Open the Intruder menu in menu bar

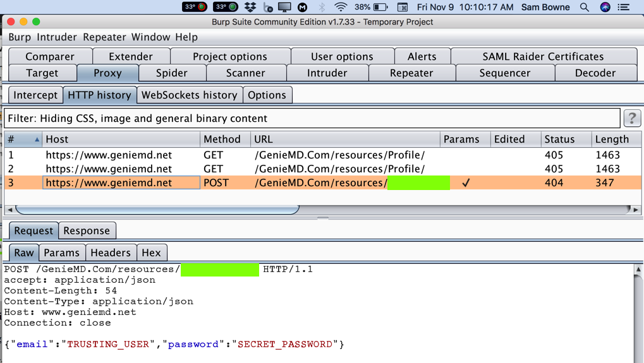(56, 37)
